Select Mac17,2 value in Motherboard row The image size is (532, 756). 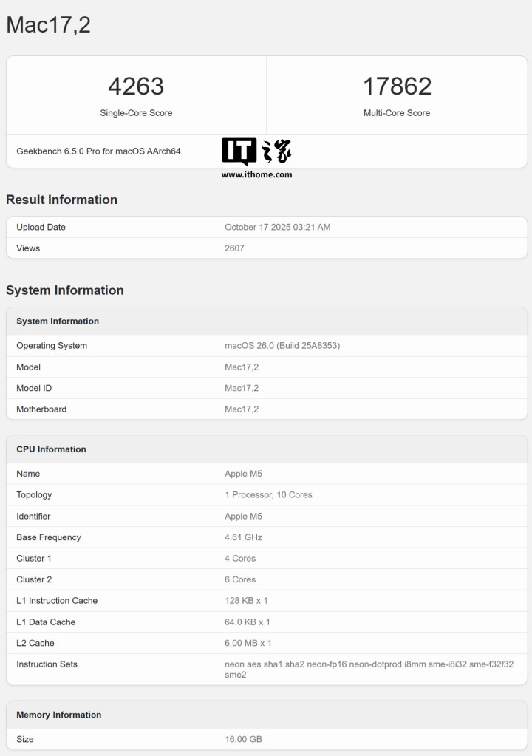242,409
